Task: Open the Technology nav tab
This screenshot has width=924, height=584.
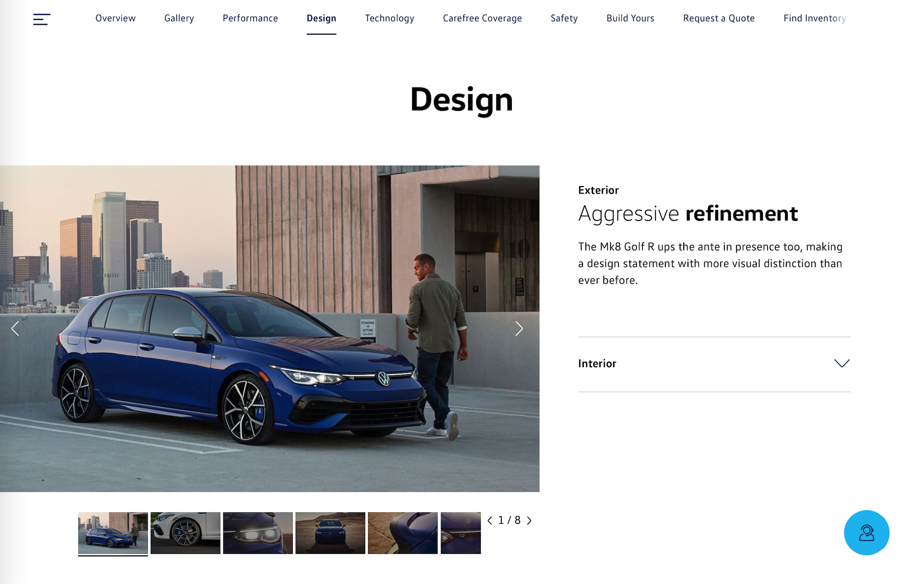Action: (389, 18)
